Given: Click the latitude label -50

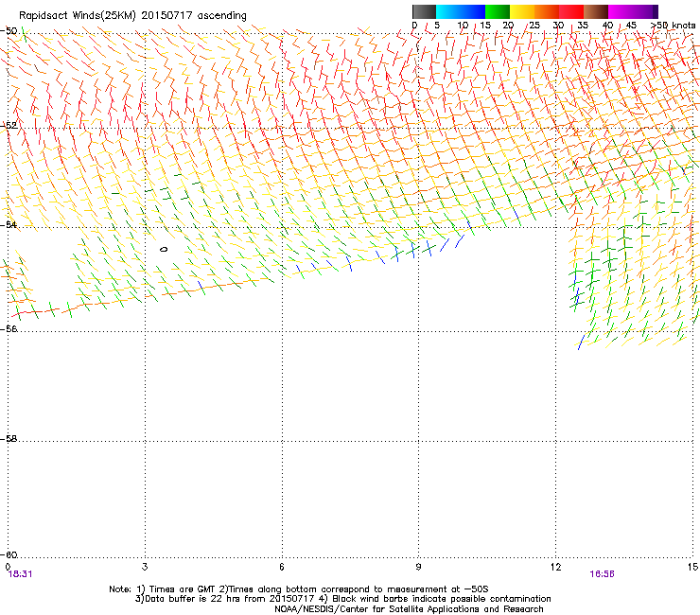Looking at the screenshot, I should click(9, 31).
